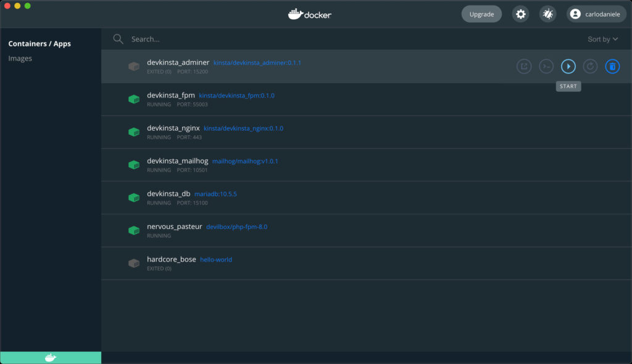Click the green devkinsta_mailhog container icon
The image size is (632, 364).
click(x=134, y=165)
